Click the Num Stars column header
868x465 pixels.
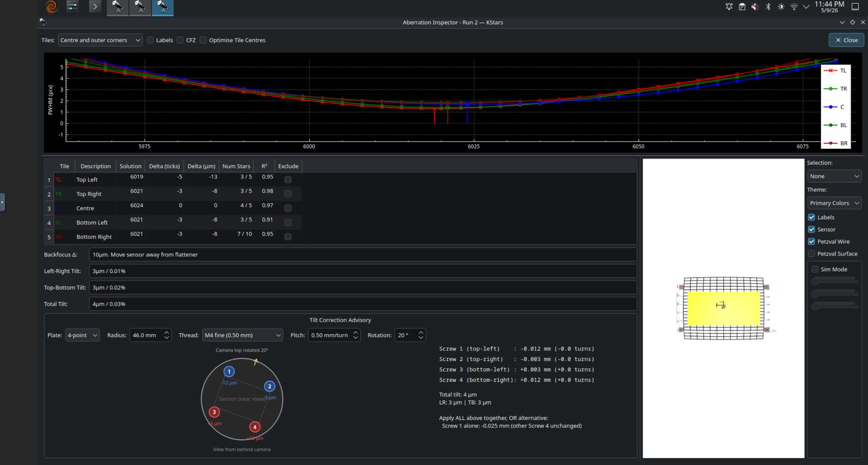point(236,166)
